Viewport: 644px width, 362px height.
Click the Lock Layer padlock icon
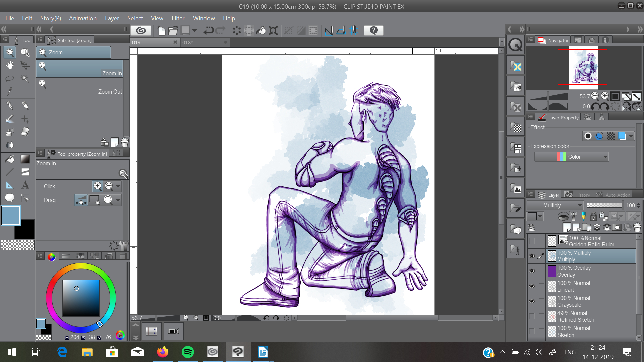point(593,216)
